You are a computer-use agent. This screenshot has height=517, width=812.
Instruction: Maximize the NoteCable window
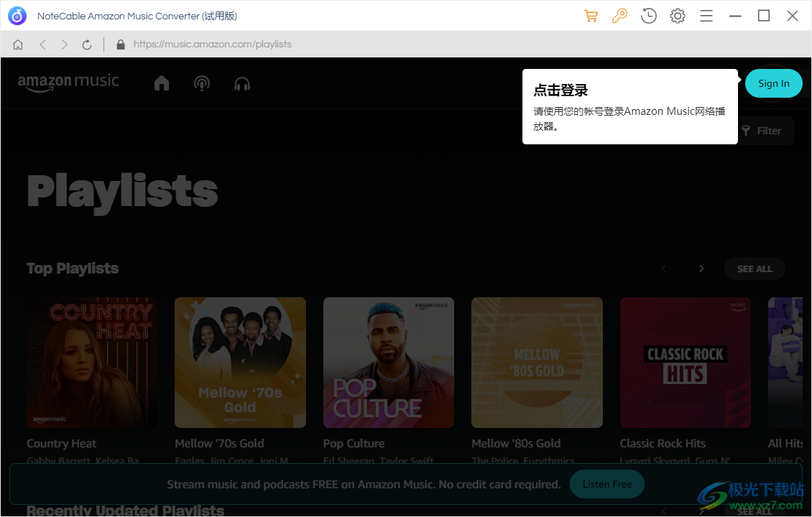tap(764, 16)
